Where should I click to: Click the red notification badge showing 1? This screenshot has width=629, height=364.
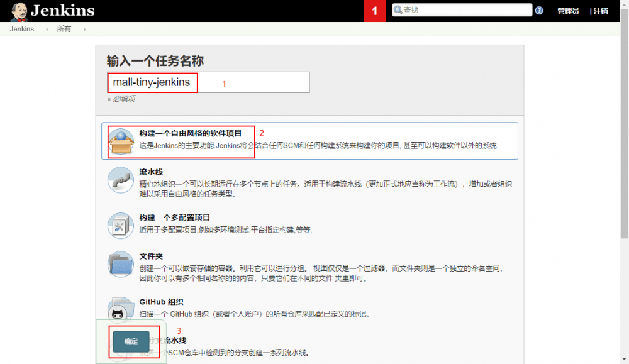[x=374, y=11]
